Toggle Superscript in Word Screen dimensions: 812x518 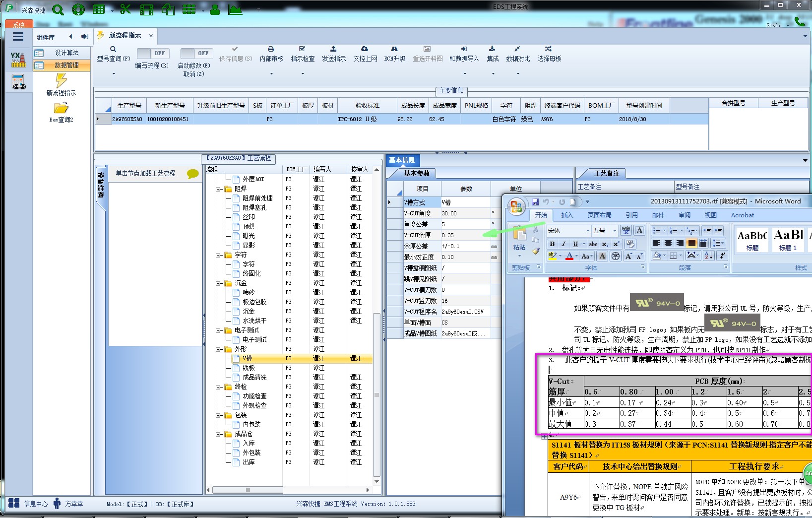point(616,244)
